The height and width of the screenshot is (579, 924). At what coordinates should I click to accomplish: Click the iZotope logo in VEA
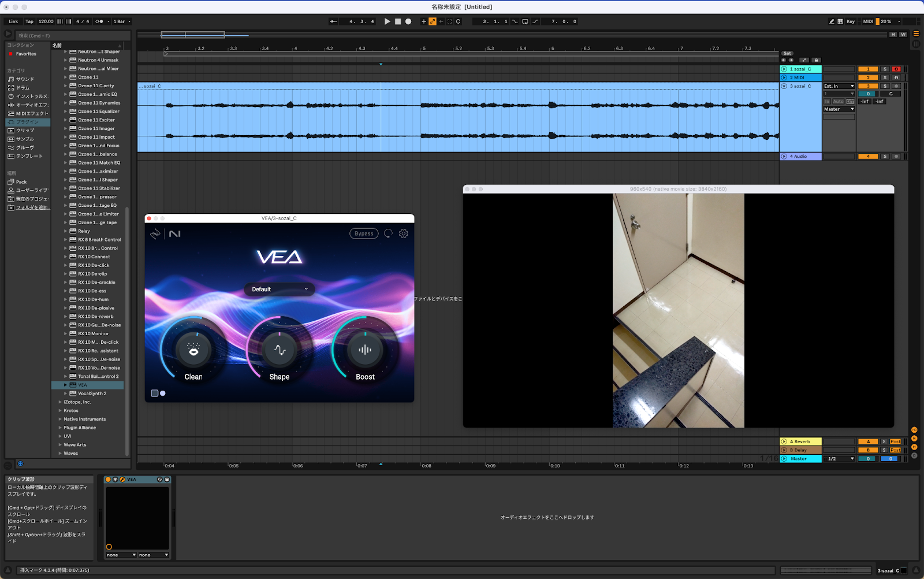point(155,233)
